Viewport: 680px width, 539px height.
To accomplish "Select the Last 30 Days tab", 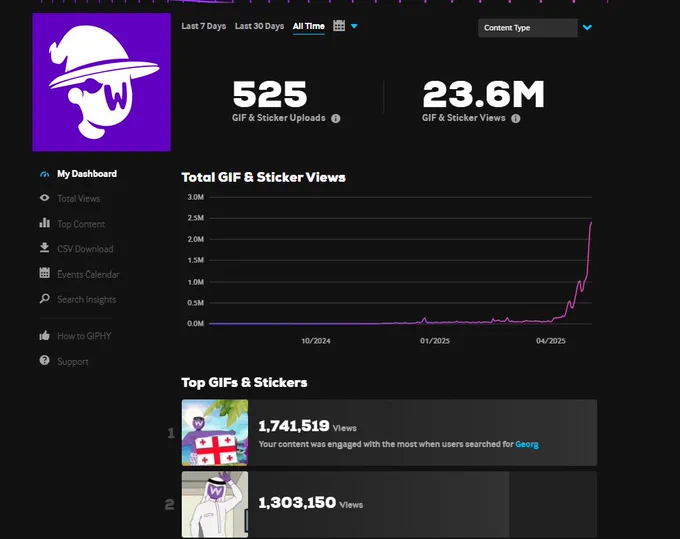I will pyautogui.click(x=259, y=26).
